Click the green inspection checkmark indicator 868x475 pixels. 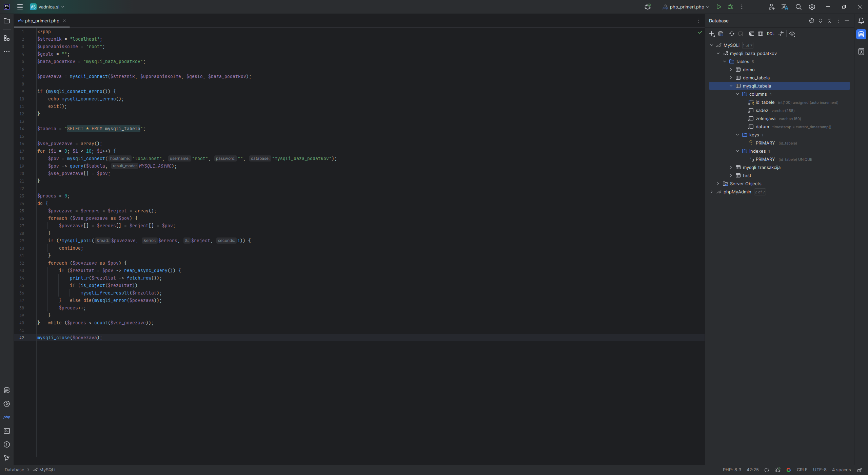pyautogui.click(x=700, y=32)
